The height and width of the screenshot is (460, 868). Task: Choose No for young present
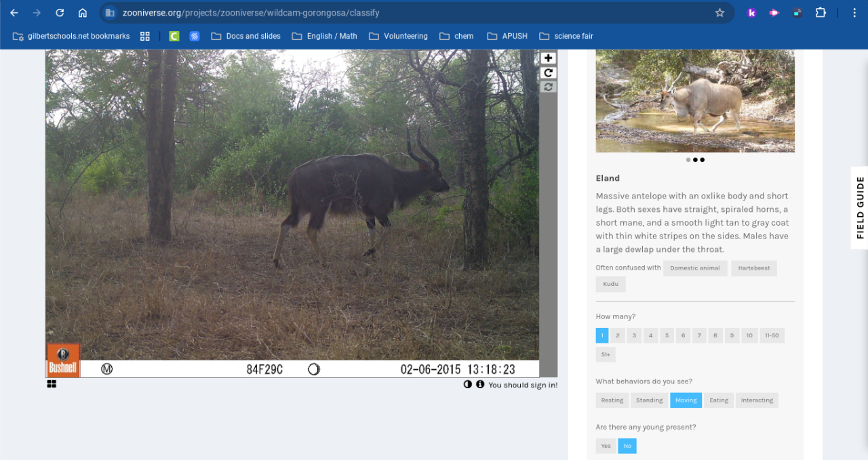click(x=627, y=446)
